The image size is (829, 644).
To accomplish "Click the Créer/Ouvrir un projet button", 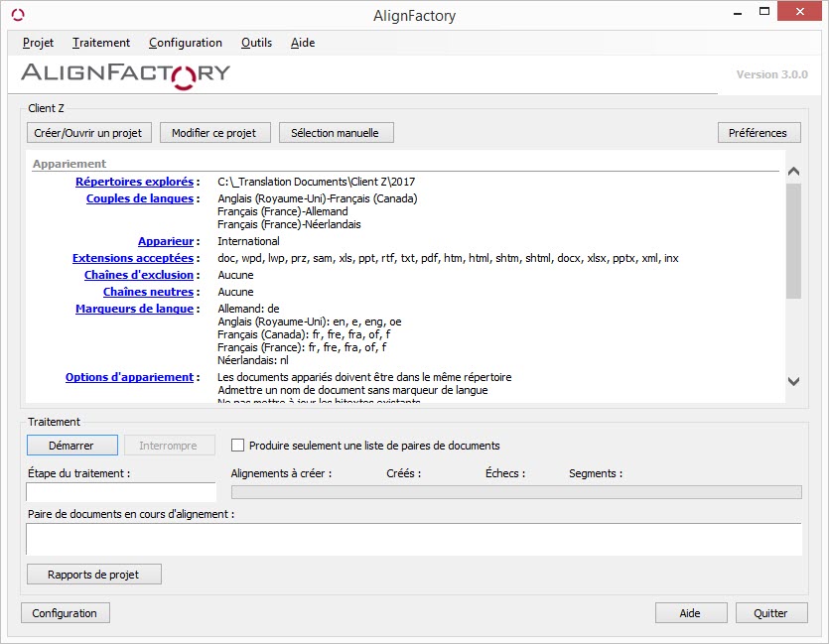I will (x=87, y=132).
